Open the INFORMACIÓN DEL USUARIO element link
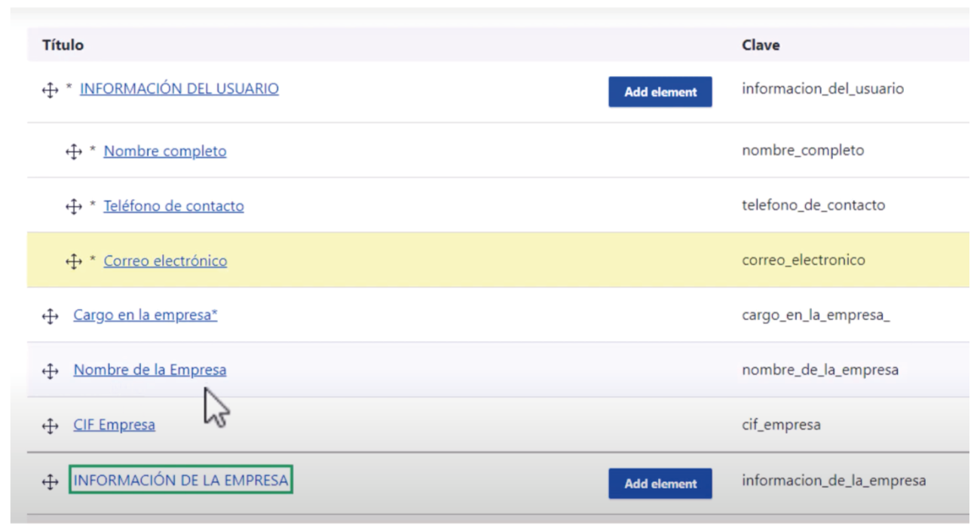 click(x=179, y=89)
